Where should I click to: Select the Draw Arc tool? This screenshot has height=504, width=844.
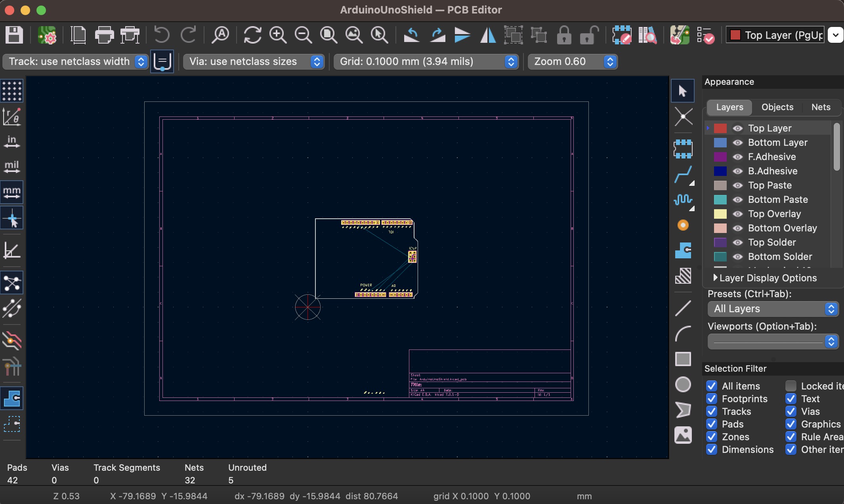coord(683,334)
